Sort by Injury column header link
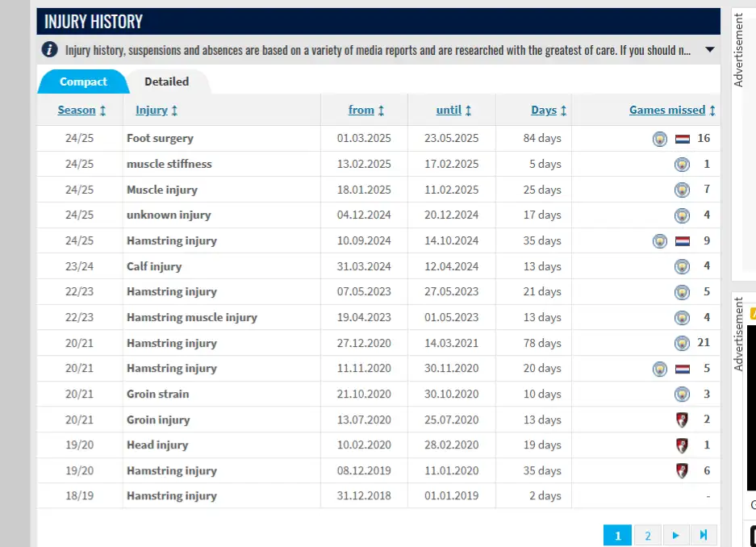The height and width of the screenshot is (547, 756). point(157,111)
